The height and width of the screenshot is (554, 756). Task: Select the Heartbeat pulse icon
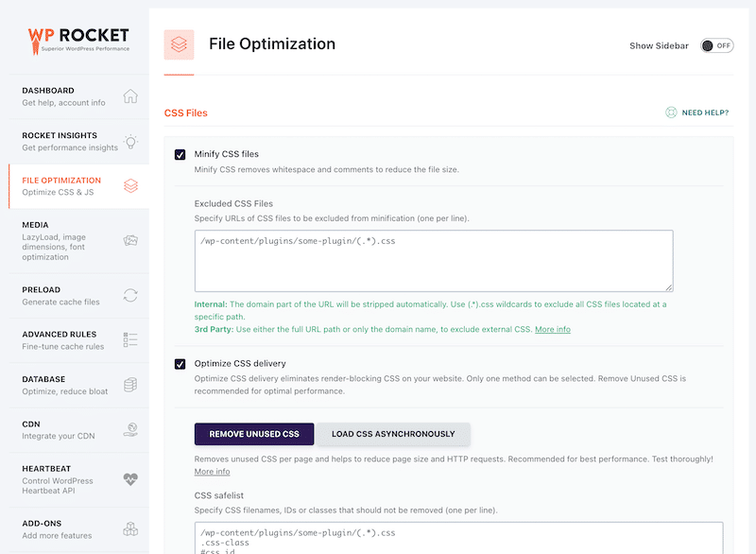click(x=129, y=478)
